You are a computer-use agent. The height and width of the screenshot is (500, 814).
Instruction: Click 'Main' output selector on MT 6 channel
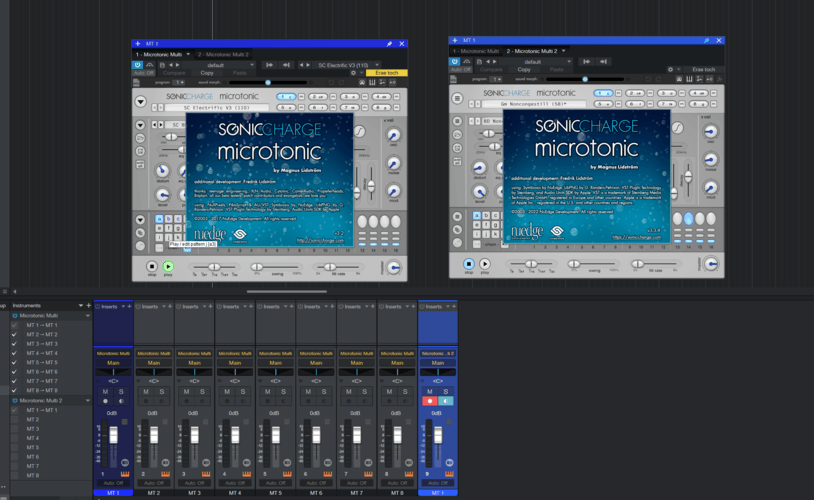point(316,363)
